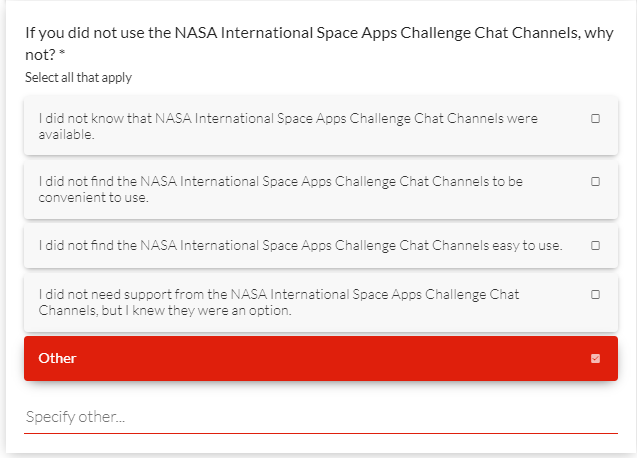Click the underline beneath 'Specify other...'
Viewport: 637px width, 458px height.
(x=320, y=433)
